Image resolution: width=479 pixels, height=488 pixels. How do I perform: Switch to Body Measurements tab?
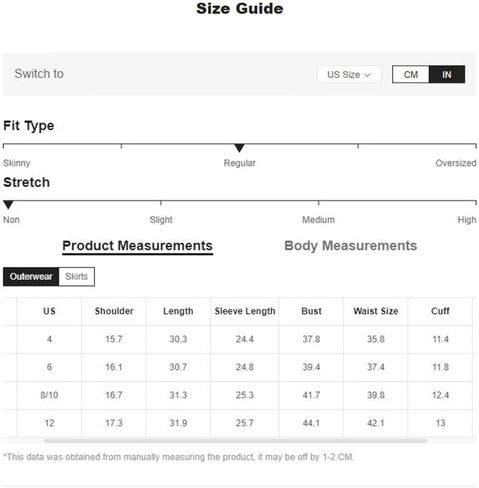(350, 246)
